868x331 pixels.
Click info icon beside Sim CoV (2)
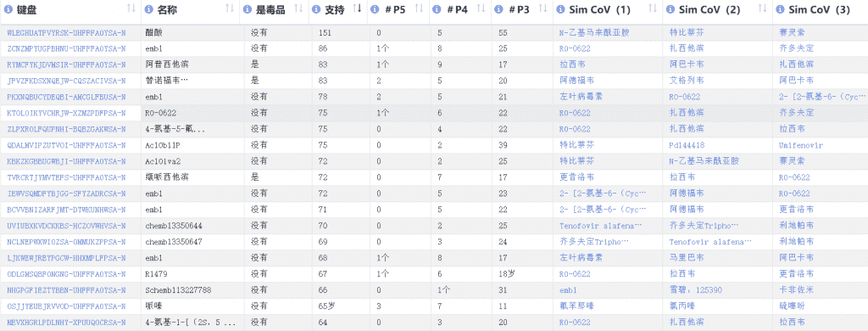point(670,9)
